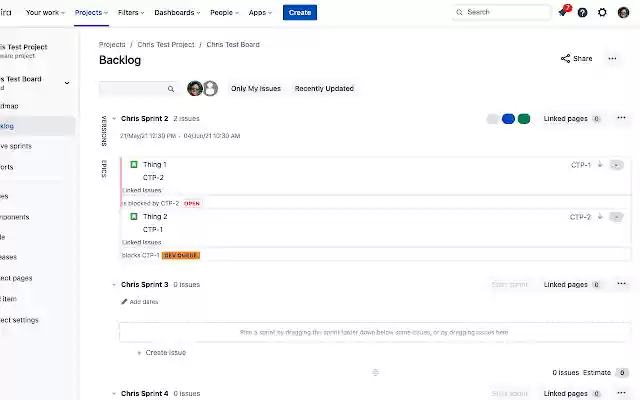This screenshot has width=640, height=400.
Task: Click the blue Create button
Action: (x=300, y=13)
